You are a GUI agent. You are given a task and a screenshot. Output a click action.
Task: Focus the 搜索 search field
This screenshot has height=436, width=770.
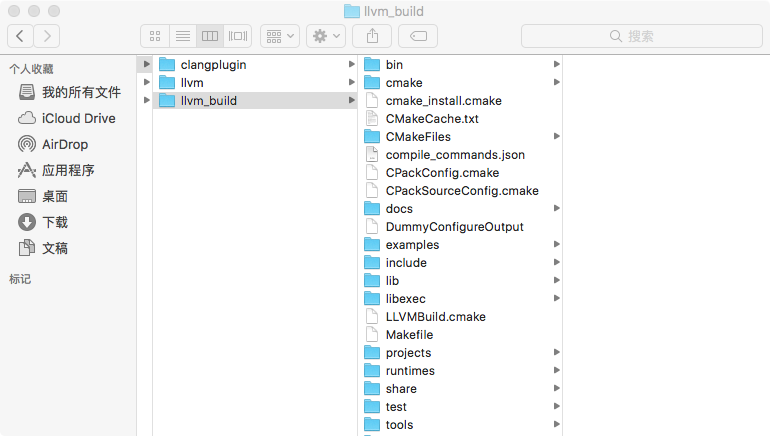point(642,36)
